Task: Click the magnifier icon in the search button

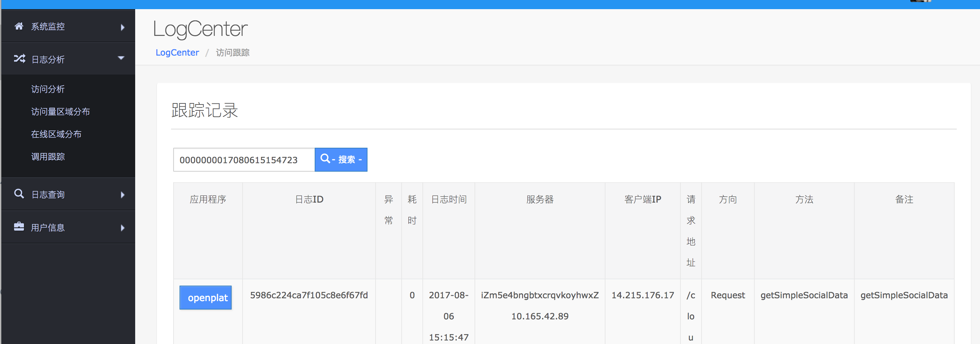Action: click(325, 159)
